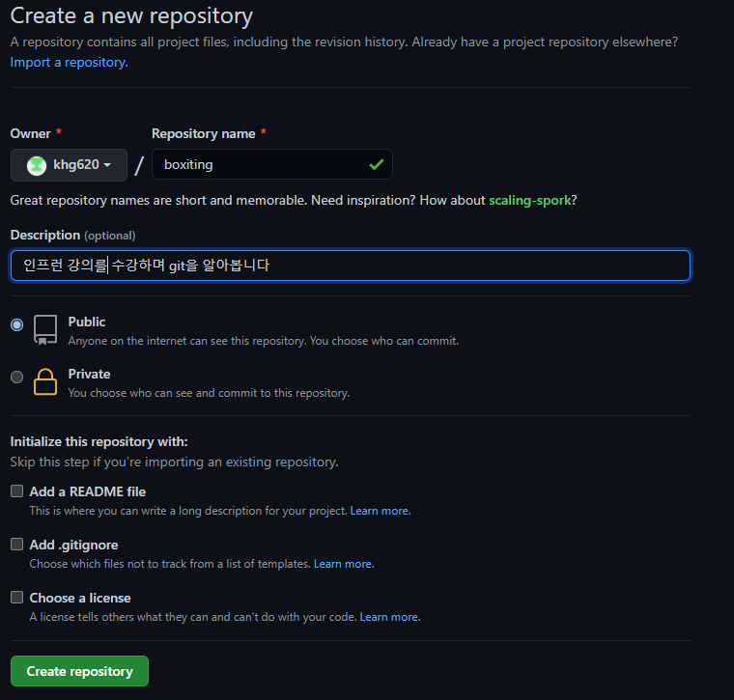
Task: Open the Owner dropdown khg620
Action: coord(69,165)
